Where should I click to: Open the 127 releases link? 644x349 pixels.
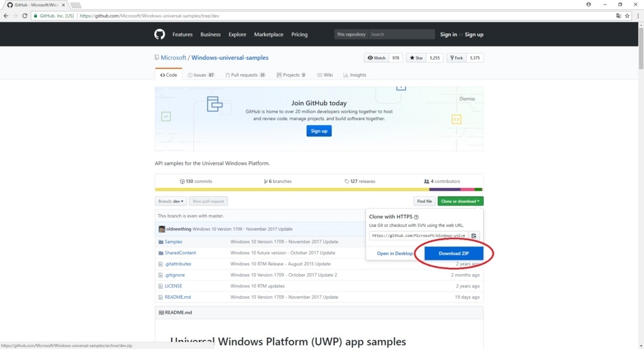(x=360, y=182)
